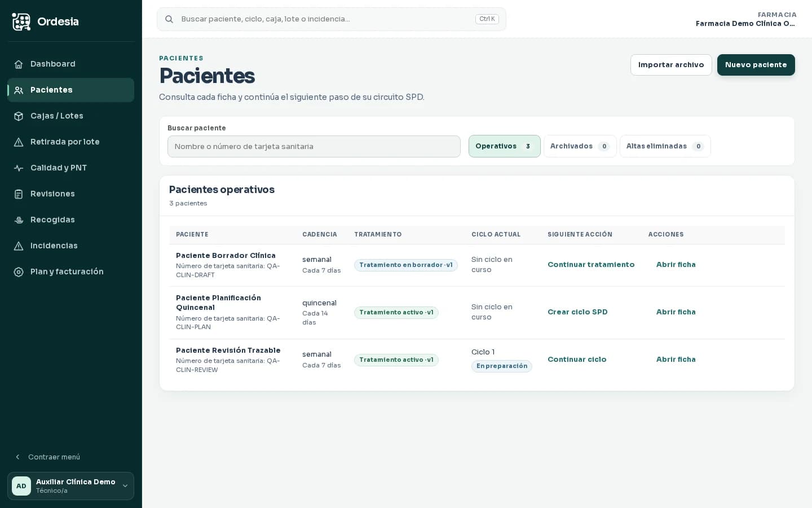
Task: Click the Paciente Revisión Trazable name
Action: coord(228,351)
